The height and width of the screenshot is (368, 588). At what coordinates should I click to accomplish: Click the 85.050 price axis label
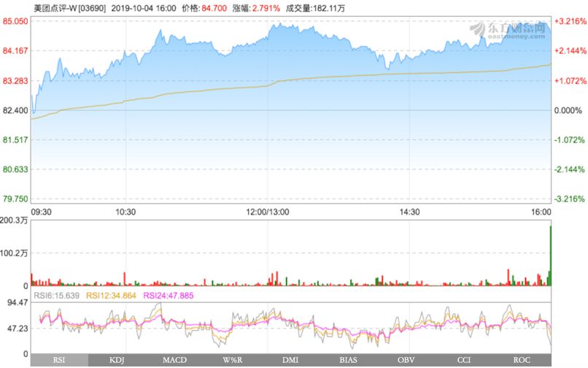coord(15,21)
